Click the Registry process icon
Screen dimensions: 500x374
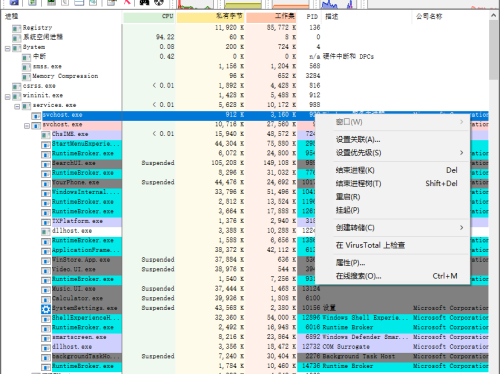(x=17, y=28)
